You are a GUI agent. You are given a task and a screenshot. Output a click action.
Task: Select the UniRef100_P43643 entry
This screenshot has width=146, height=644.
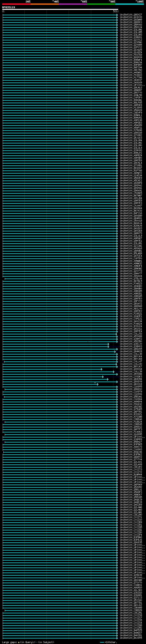pyautogui.click(x=131, y=75)
